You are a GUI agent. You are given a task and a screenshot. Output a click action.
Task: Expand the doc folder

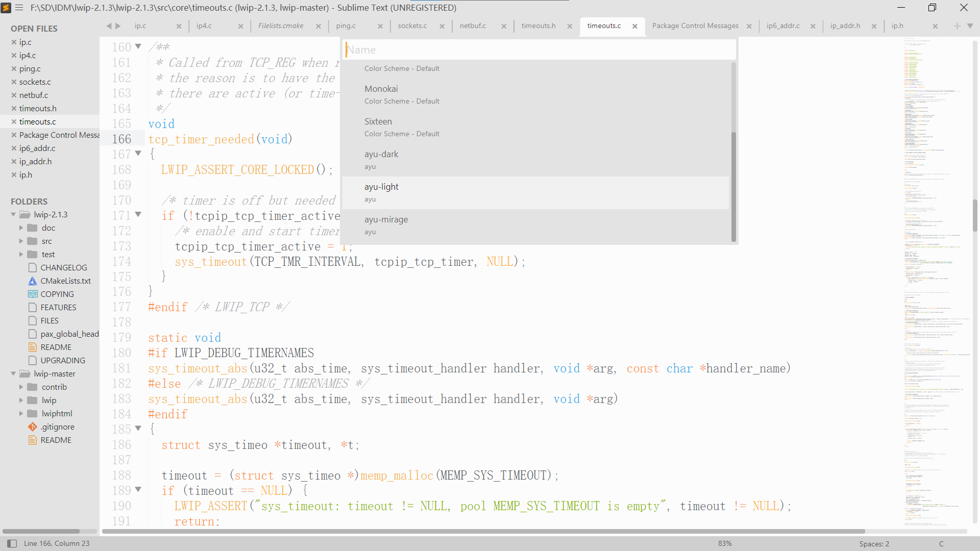20,228
